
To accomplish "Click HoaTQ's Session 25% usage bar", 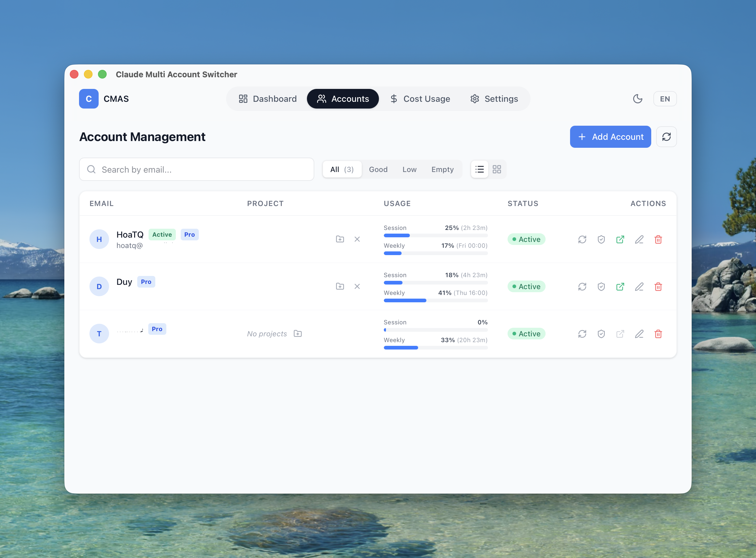I will pyautogui.click(x=436, y=235).
